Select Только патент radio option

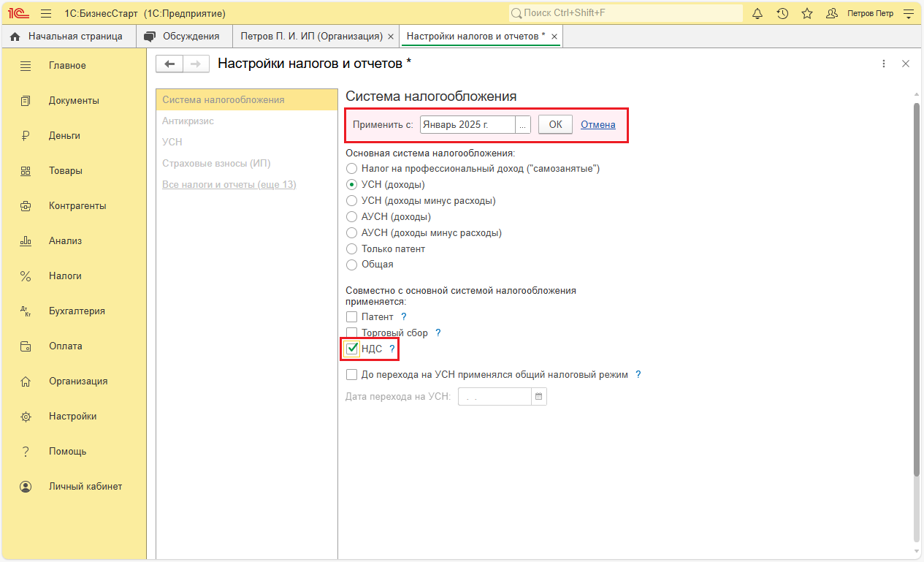[x=352, y=249]
